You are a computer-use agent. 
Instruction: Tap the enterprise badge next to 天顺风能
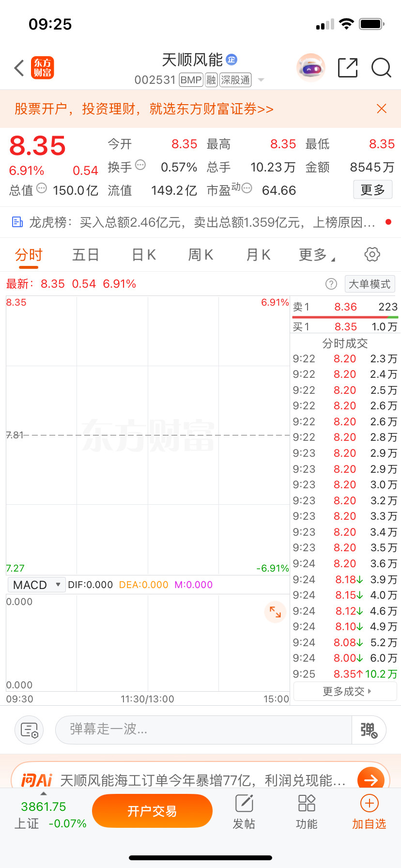click(231, 60)
